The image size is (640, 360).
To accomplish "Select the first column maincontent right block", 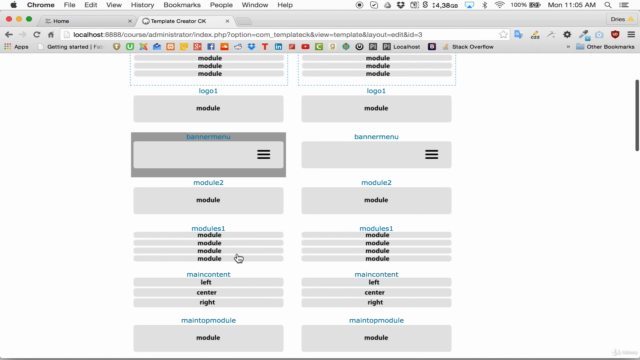I will point(208,302).
